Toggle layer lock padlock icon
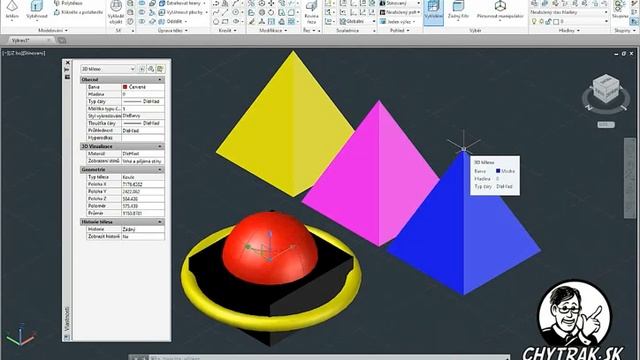 point(548,21)
